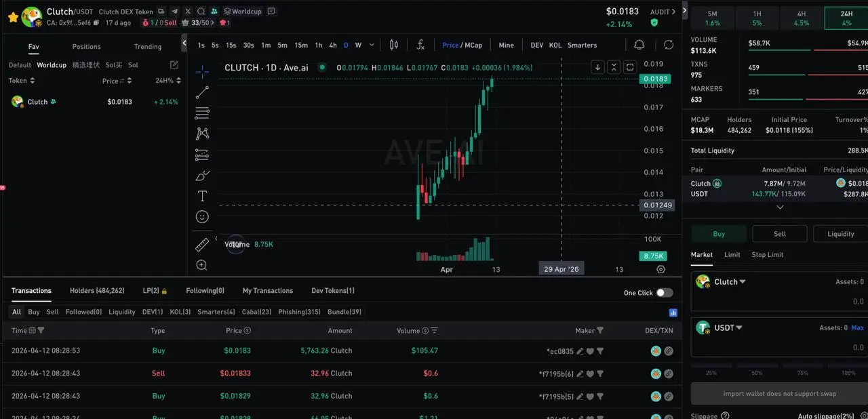868x419 pixels.
Task: Open the comment bubble icon after Worldcup
Action: tap(271, 12)
